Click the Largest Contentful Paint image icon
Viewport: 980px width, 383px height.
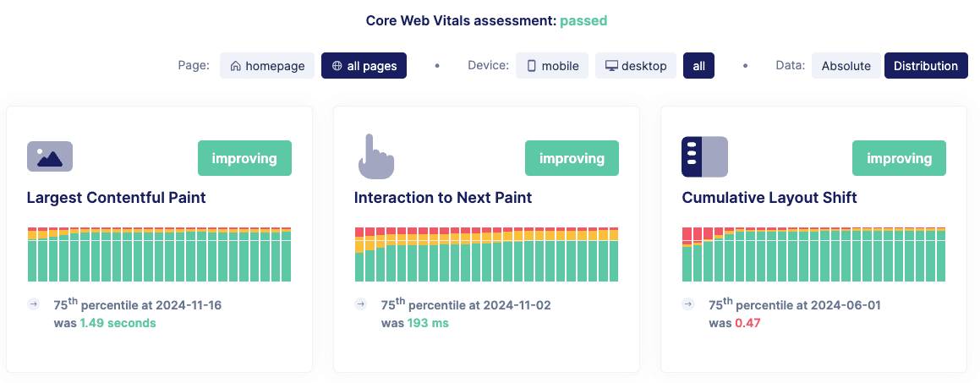(x=50, y=156)
